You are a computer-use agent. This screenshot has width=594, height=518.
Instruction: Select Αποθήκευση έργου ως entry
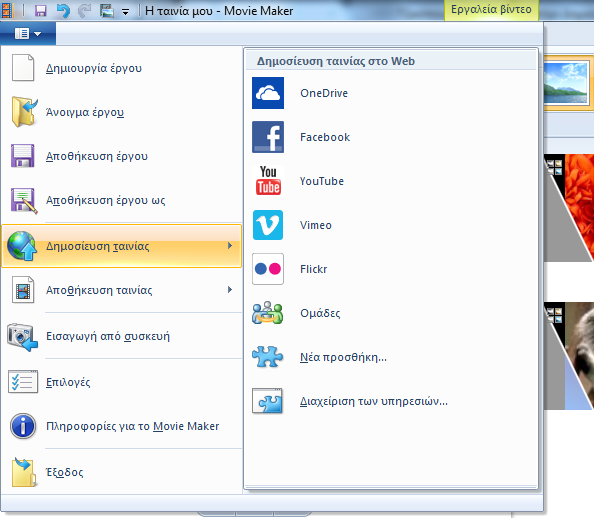(x=122, y=200)
